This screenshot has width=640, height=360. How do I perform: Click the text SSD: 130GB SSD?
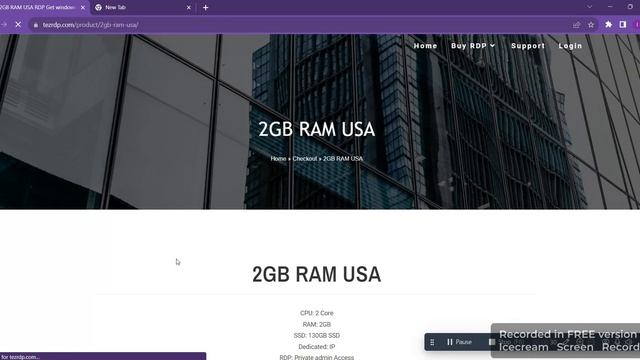tap(317, 336)
